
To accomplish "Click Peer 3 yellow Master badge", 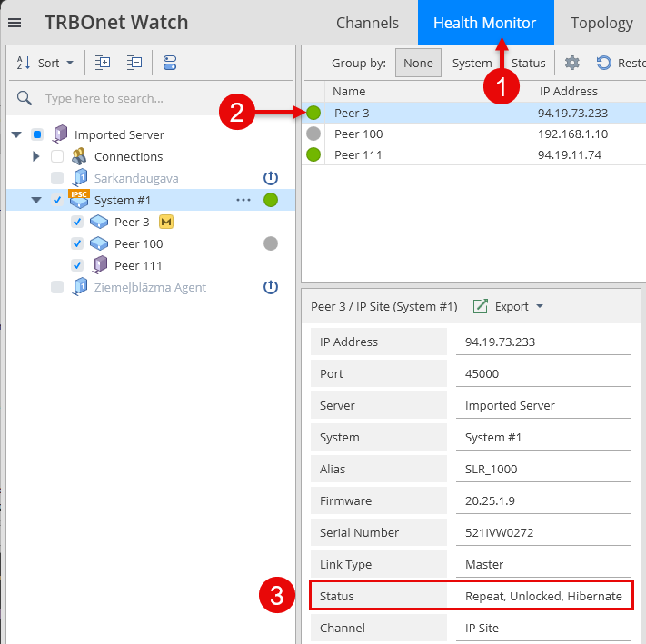I will 166,222.
